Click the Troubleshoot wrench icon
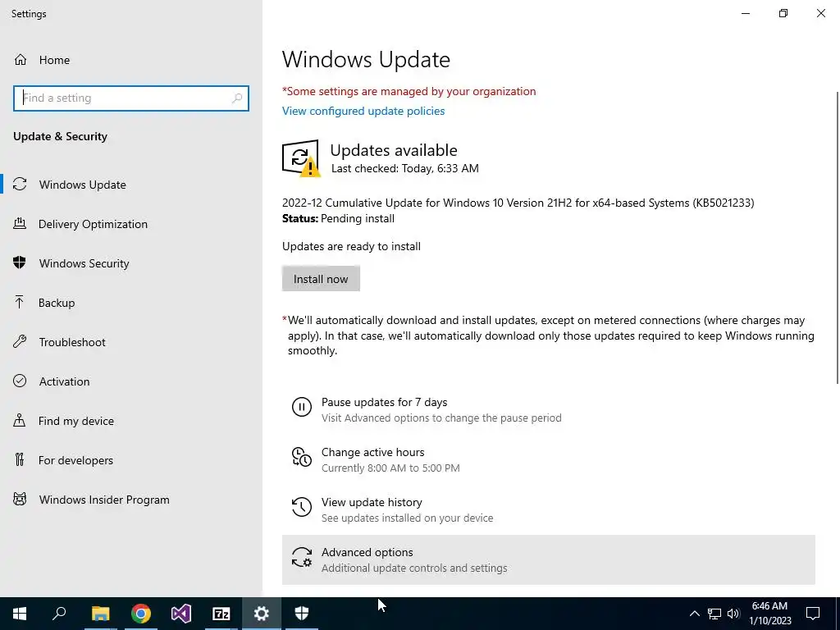The image size is (840, 630). 20,341
